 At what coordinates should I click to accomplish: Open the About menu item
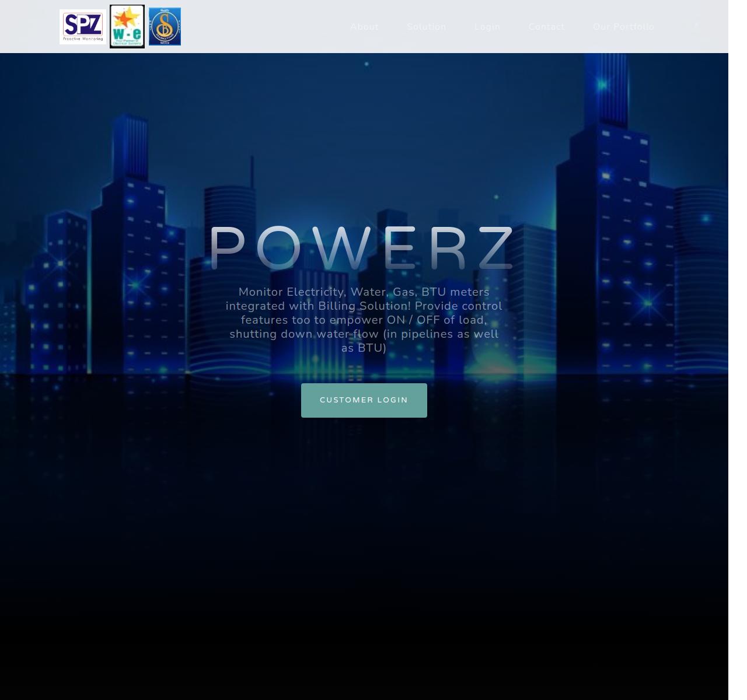coord(364,27)
